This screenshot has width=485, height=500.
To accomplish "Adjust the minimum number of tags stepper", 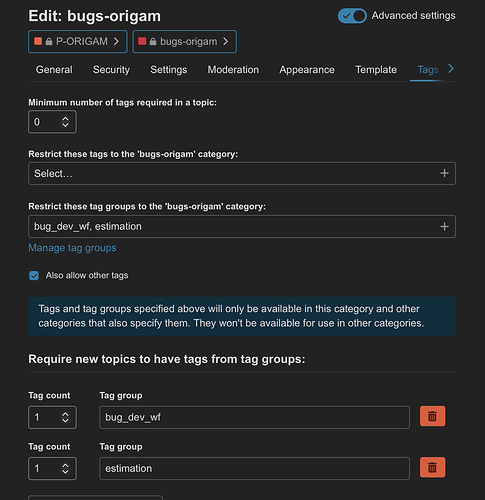I will point(65,122).
